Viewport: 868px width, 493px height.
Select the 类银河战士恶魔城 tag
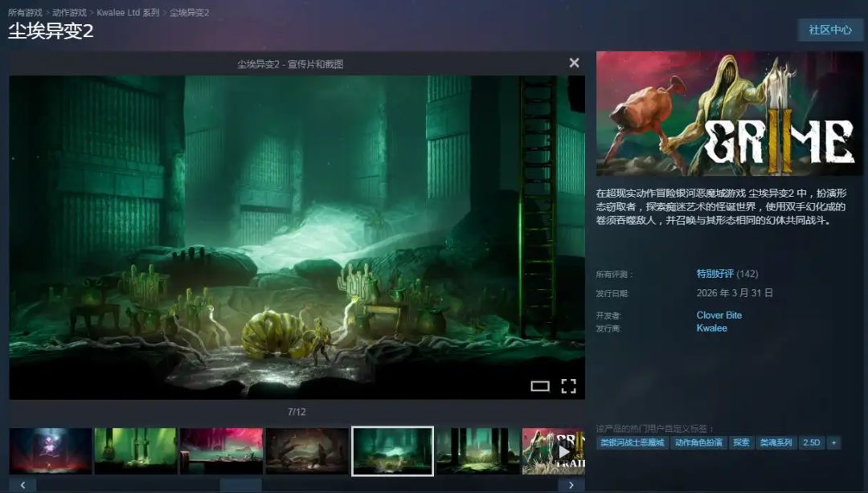[633, 442]
